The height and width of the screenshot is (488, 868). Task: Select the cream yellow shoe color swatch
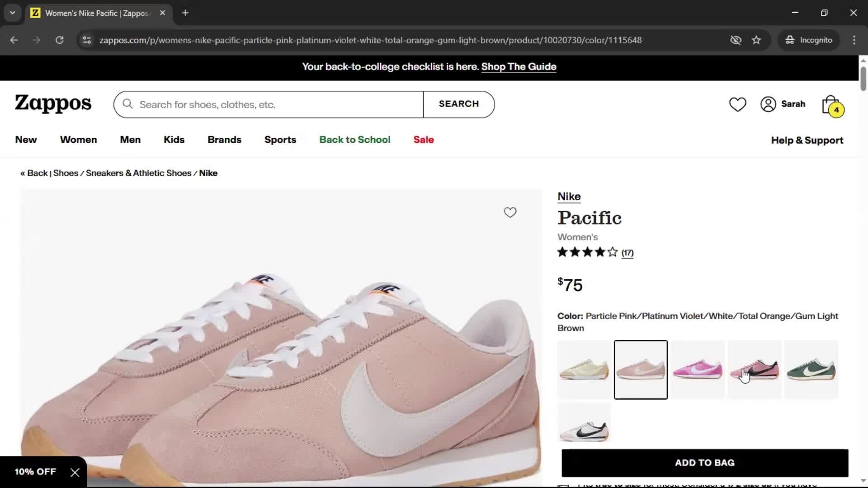[x=584, y=370]
